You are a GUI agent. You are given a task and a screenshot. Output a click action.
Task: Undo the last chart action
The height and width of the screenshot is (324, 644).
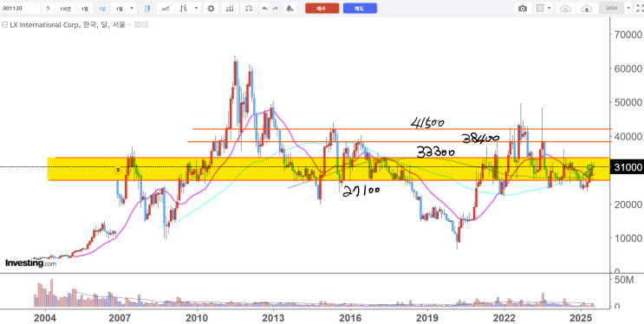[265, 8]
